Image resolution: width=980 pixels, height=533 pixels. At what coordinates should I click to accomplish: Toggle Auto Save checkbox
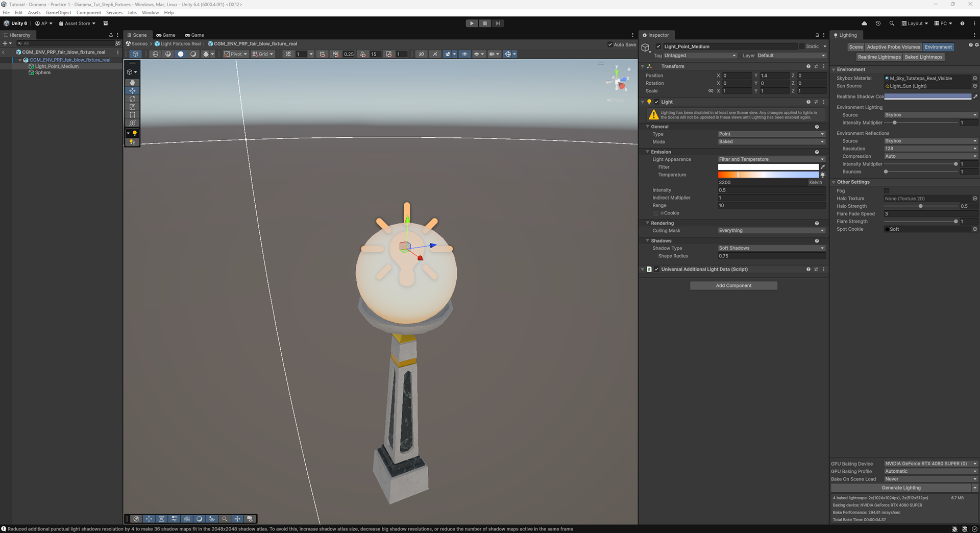pyautogui.click(x=610, y=44)
